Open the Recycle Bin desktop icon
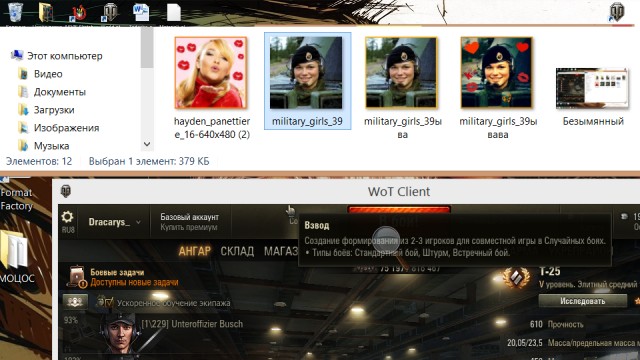This screenshot has width=640, height=360. (x=16, y=12)
